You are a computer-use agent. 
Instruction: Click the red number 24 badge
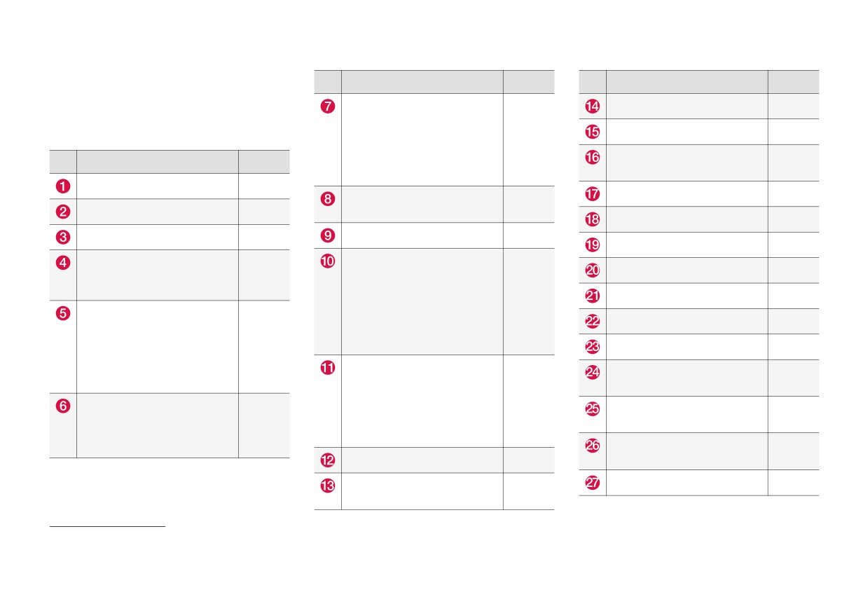coord(593,373)
